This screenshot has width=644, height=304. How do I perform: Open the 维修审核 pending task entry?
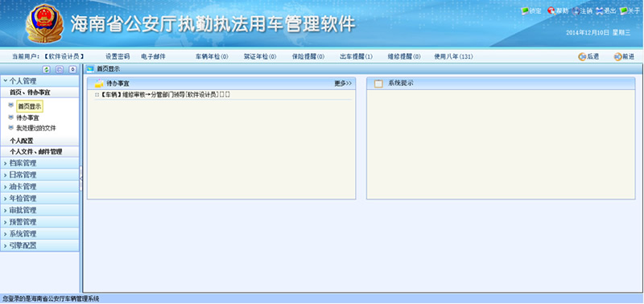click(165, 95)
